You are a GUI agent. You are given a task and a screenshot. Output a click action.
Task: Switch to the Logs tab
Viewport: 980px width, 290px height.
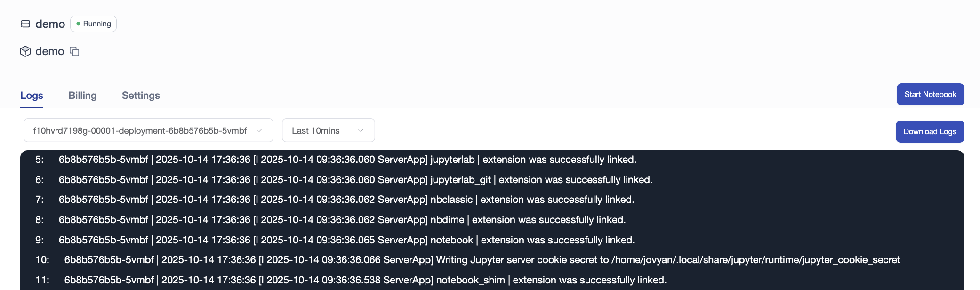32,96
